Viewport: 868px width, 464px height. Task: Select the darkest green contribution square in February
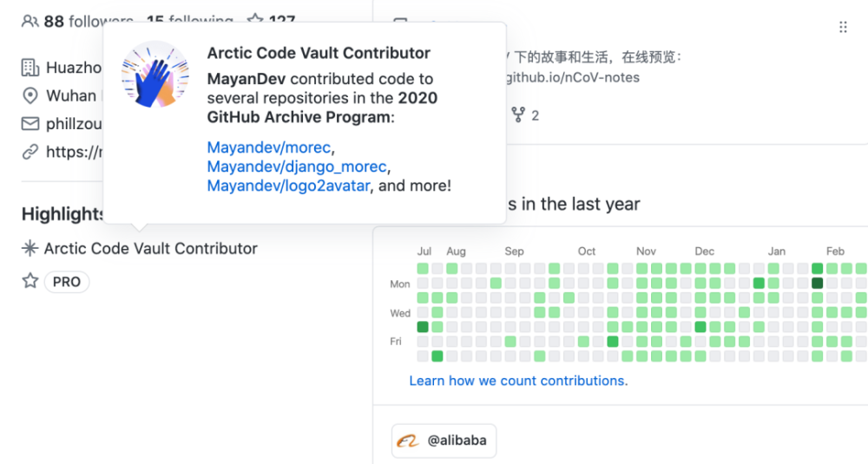point(817,283)
